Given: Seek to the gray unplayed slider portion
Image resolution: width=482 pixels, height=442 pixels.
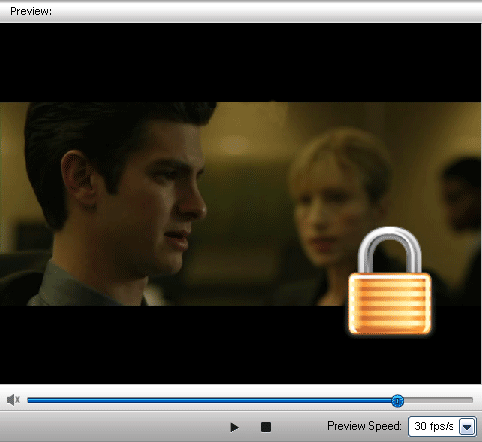Looking at the screenshot, I should pos(438,400).
